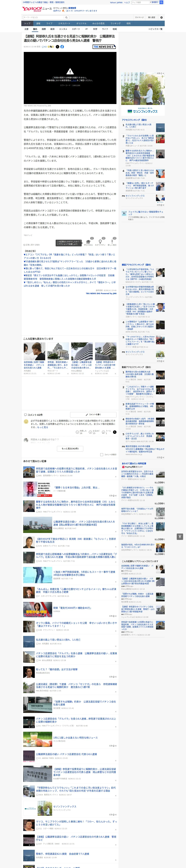
Task: Open settings gear icon in header
Action: tap(161, 18)
